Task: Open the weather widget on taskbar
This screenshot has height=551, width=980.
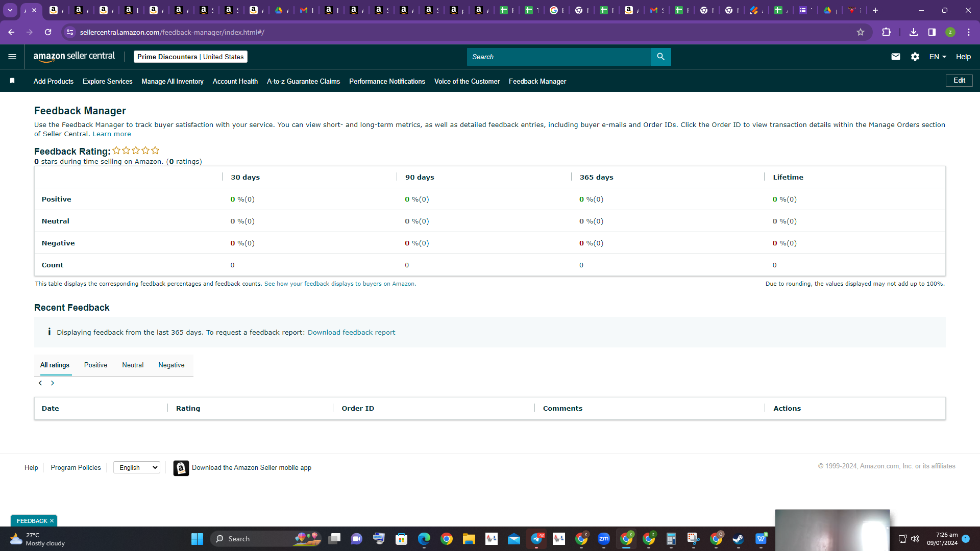Action: click(37, 539)
